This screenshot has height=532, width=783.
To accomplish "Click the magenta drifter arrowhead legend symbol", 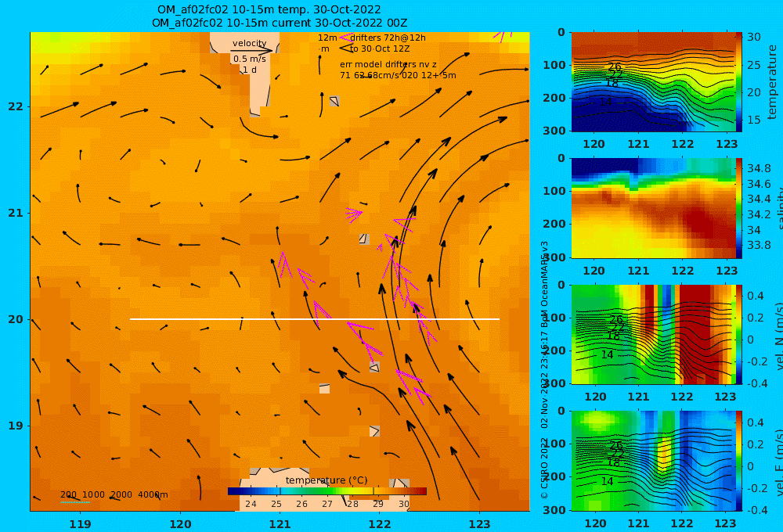I will pos(346,38).
